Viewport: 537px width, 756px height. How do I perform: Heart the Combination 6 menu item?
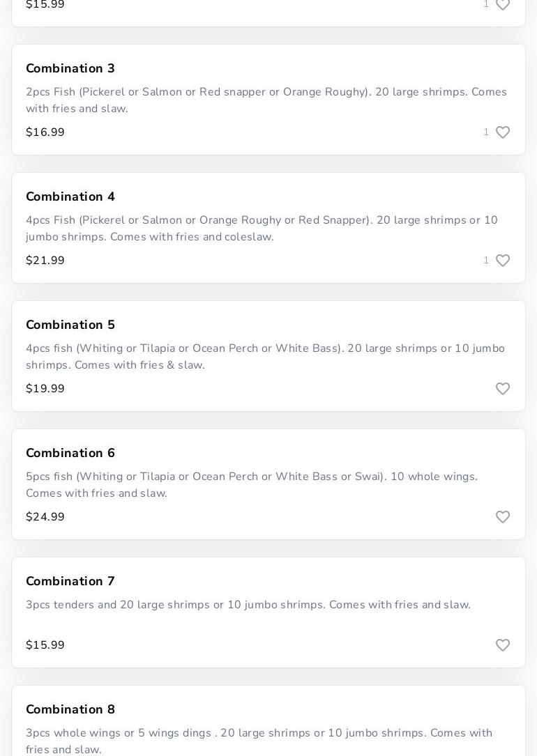coord(502,517)
